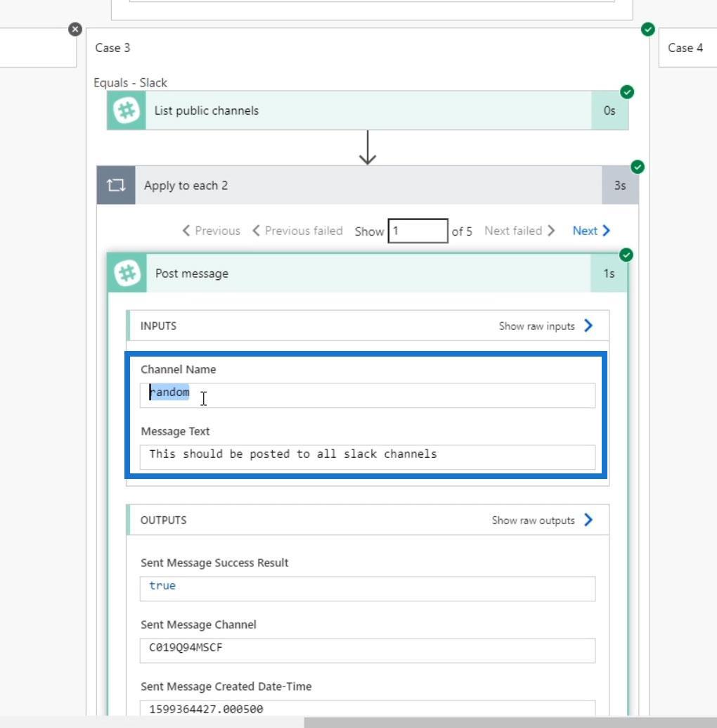The height and width of the screenshot is (728, 717).
Task: Click the 'of 5' iteration count text
Action: [x=462, y=231]
